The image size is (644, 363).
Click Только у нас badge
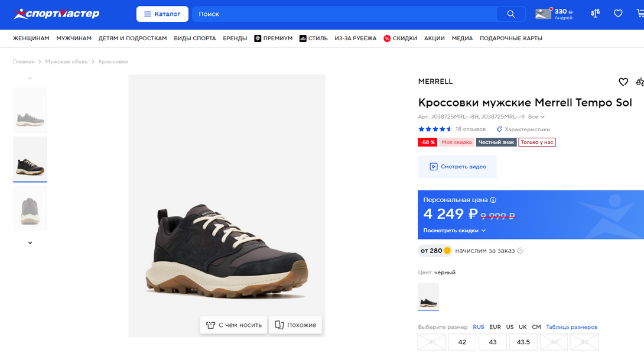coord(537,142)
